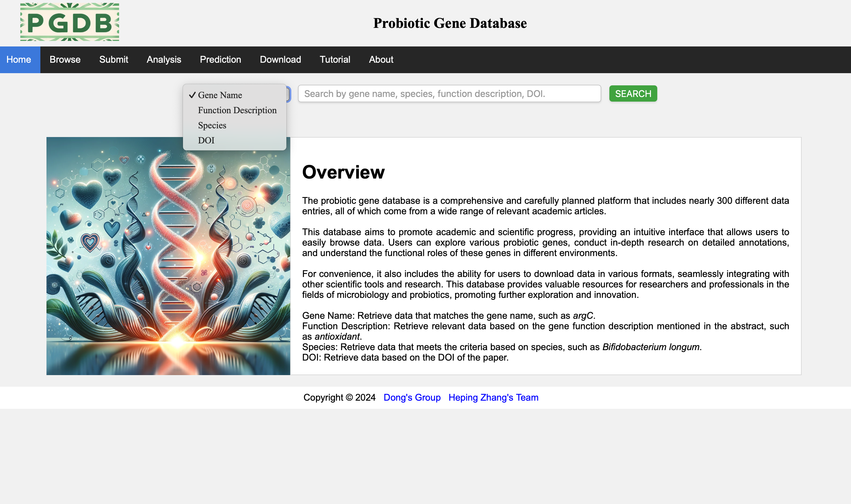Pick Species in the search type list
The width and height of the screenshot is (851, 504).
point(212,125)
